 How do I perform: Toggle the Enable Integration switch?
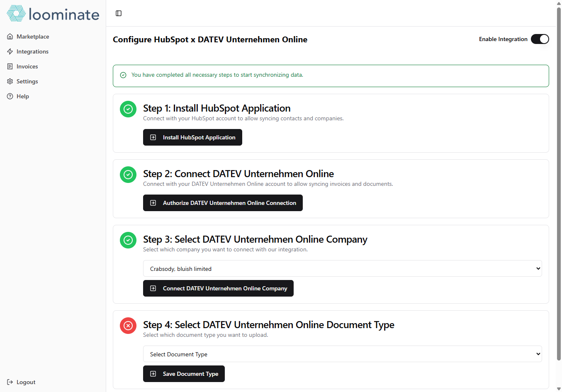coord(540,39)
